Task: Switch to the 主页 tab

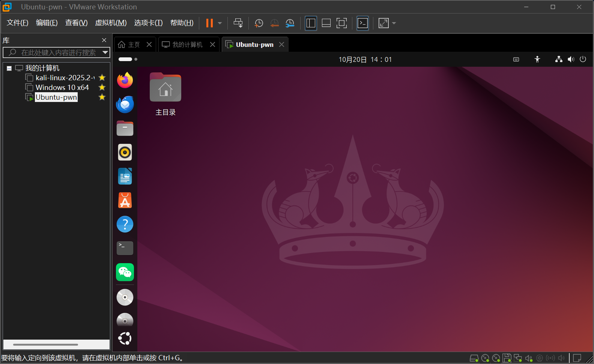Action: click(129, 45)
